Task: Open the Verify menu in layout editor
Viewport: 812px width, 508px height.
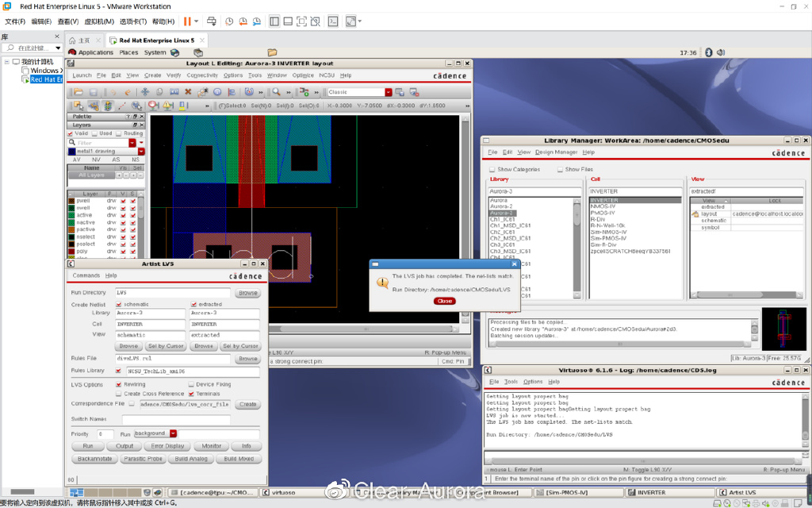Action: [174, 75]
